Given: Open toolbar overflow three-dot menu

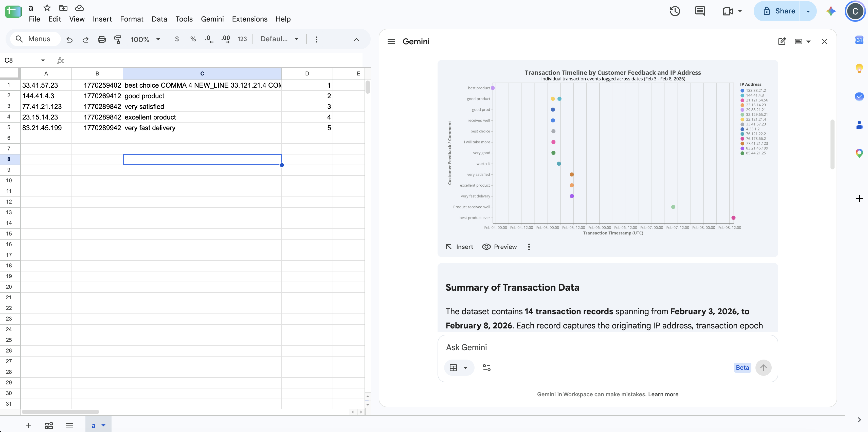Looking at the screenshot, I should tap(316, 40).
